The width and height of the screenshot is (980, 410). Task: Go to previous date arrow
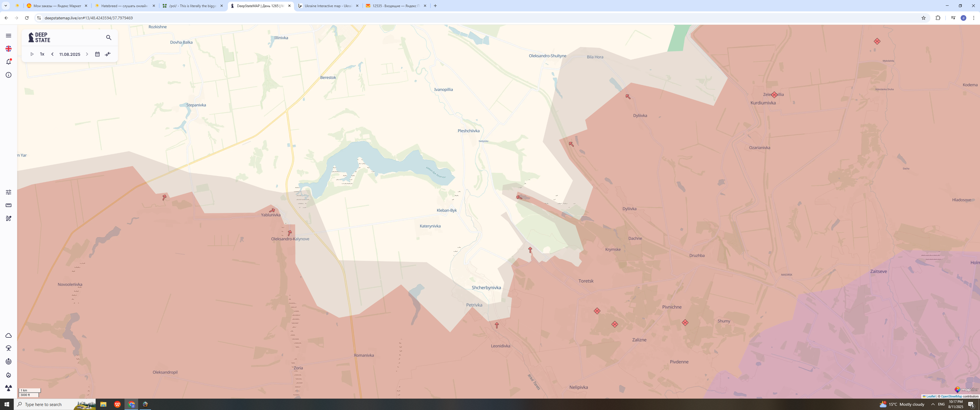coord(52,54)
